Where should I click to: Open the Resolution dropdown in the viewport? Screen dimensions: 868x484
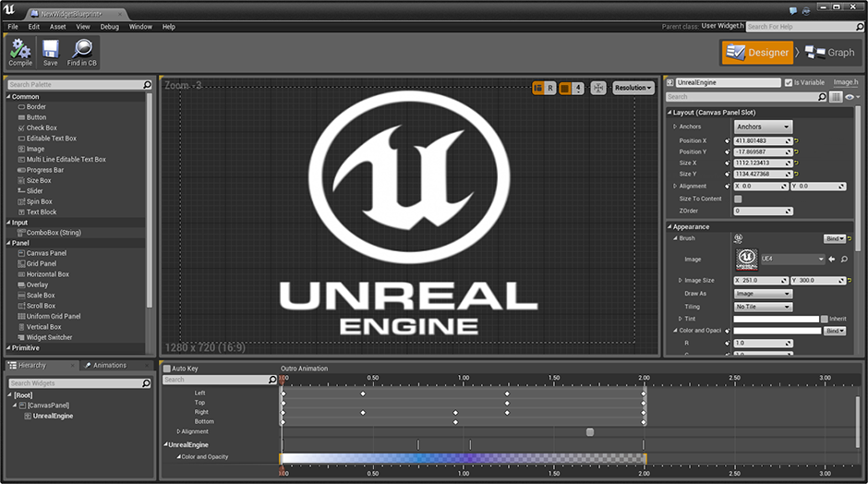[633, 88]
